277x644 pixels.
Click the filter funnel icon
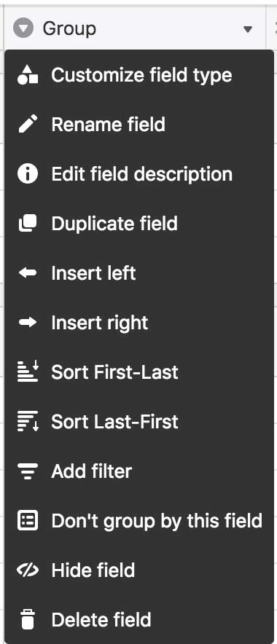[x=28, y=471]
